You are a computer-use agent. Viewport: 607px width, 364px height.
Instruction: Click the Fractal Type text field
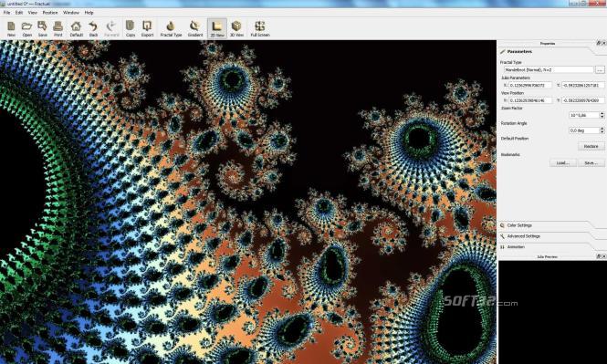pyautogui.click(x=549, y=70)
